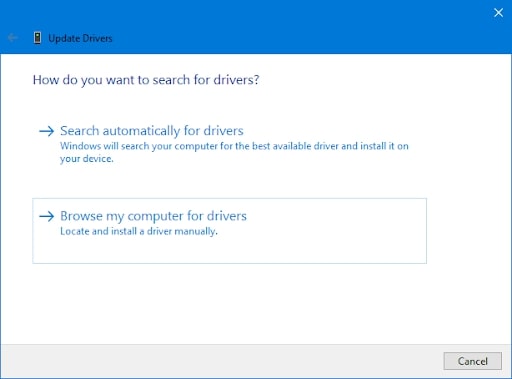Click blank white area below the Browse option
The height and width of the screenshot is (379, 512).
click(233, 303)
